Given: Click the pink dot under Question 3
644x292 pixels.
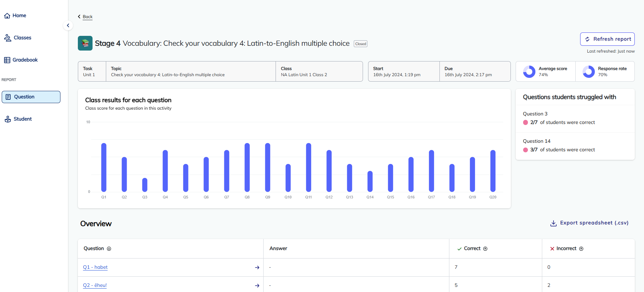Looking at the screenshot, I should point(526,123).
